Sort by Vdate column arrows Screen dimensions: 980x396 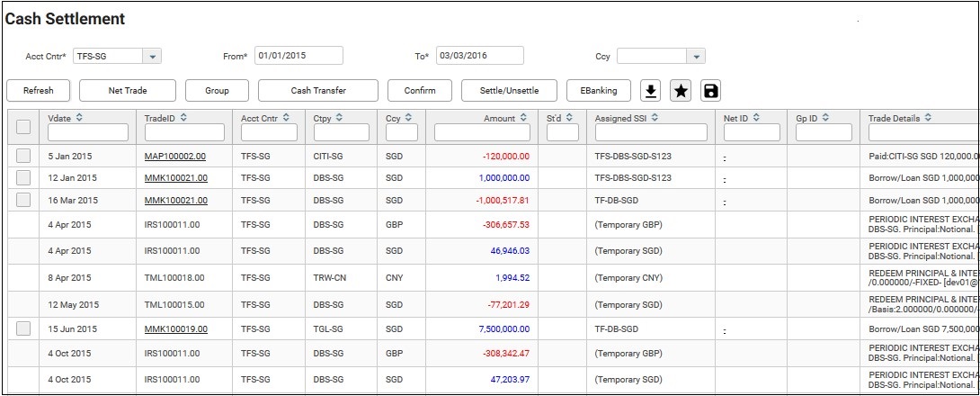79,118
